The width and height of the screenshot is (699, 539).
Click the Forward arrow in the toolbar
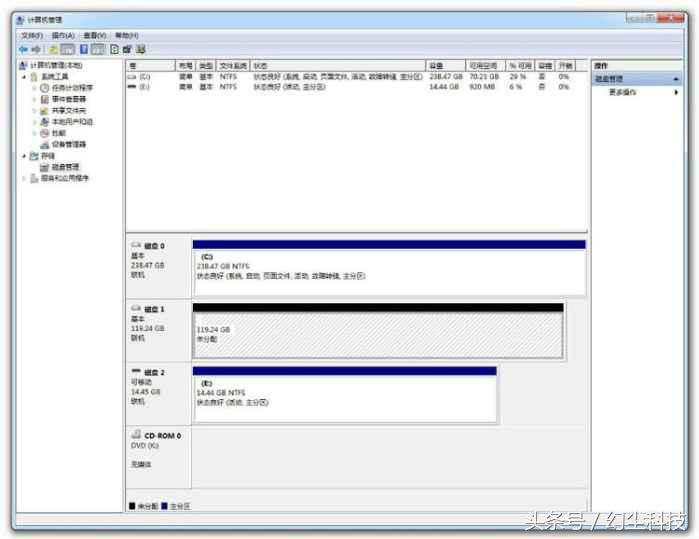(37, 48)
